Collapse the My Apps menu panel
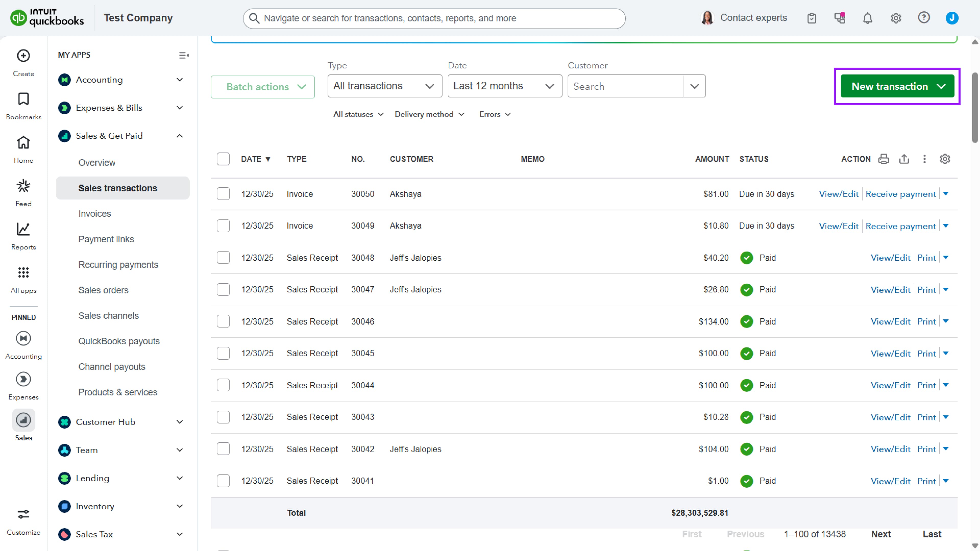This screenshot has width=980, height=551. point(184,56)
